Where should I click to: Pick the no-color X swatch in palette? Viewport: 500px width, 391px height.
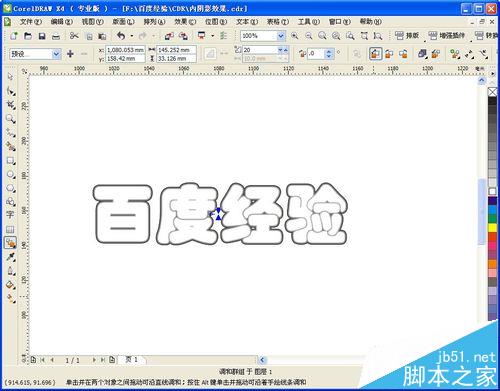coord(492,92)
